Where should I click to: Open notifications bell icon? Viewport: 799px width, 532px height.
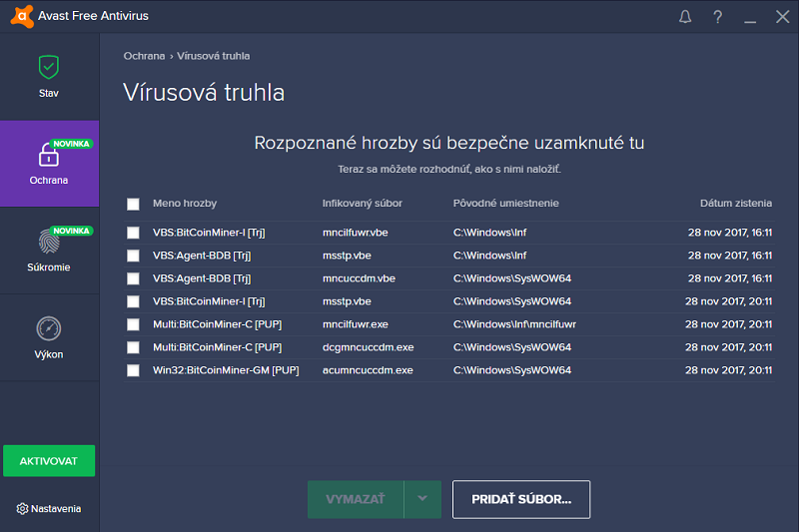(685, 17)
